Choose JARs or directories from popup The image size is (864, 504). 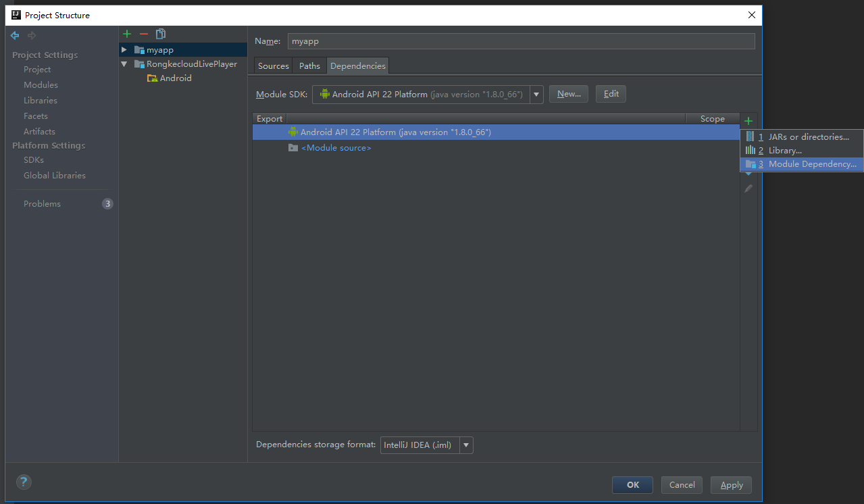click(x=802, y=136)
